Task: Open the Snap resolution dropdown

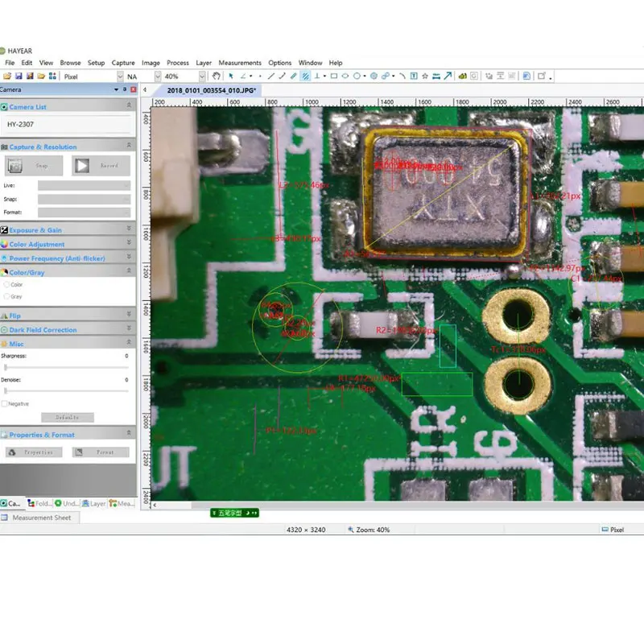Action: (85, 199)
